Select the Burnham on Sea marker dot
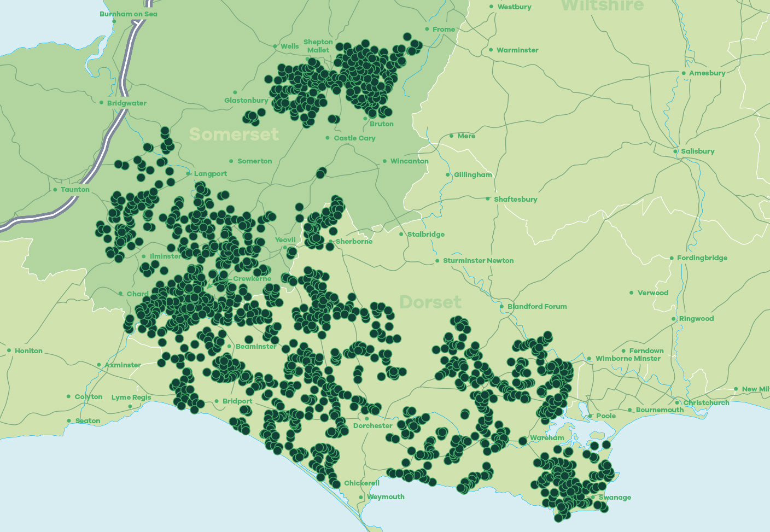 point(114,21)
